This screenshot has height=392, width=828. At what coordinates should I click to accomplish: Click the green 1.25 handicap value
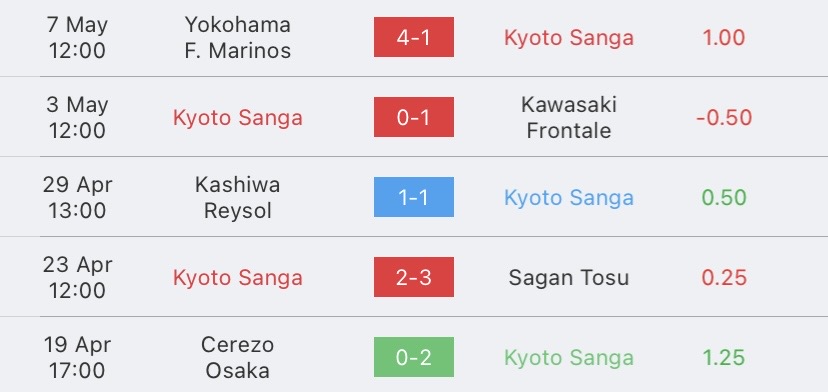coord(723,358)
